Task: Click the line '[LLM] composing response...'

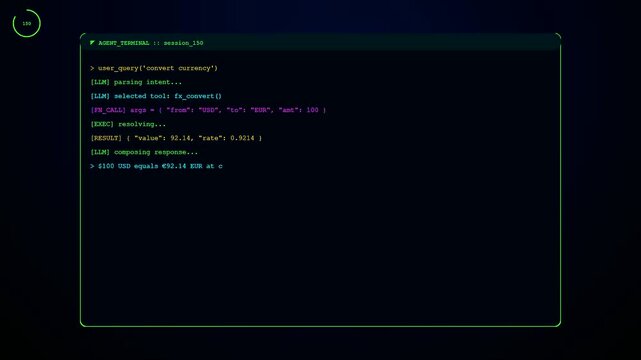Action: pyautogui.click(x=144, y=152)
